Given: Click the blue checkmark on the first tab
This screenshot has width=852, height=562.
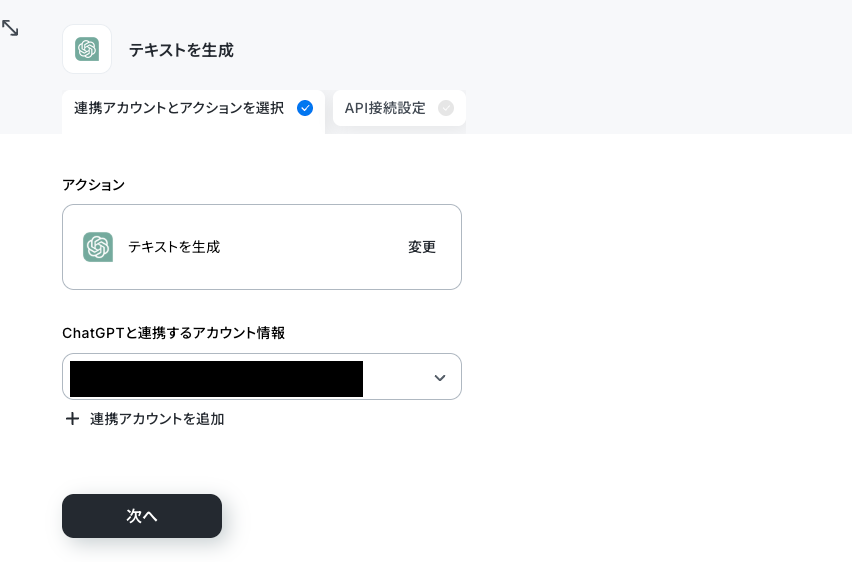Looking at the screenshot, I should click(x=305, y=108).
